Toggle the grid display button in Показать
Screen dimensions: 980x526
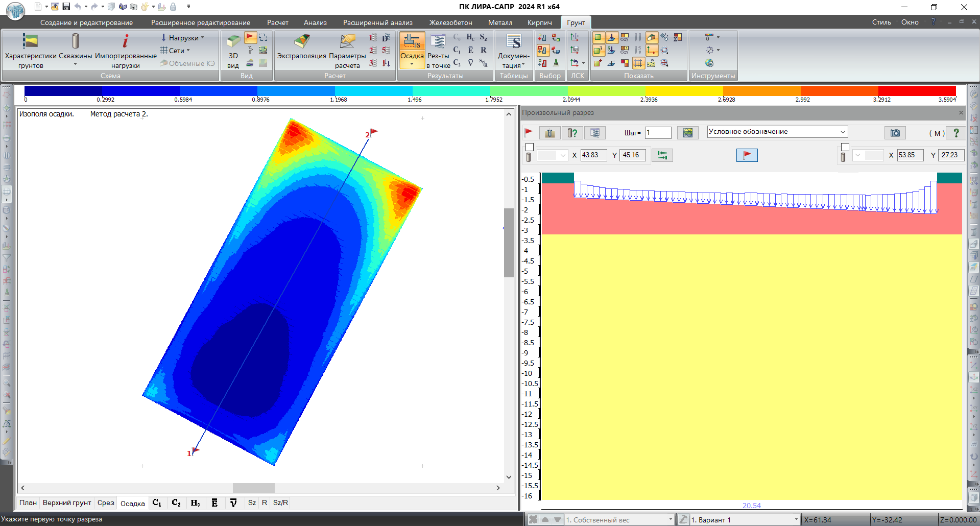(638, 63)
